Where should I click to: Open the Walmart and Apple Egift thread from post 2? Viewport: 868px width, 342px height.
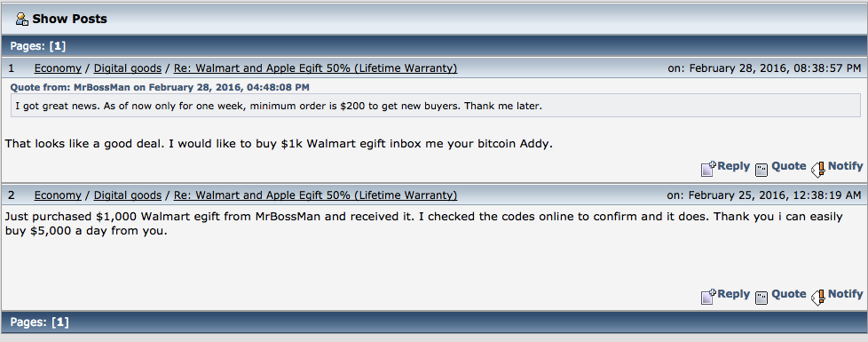(316, 195)
